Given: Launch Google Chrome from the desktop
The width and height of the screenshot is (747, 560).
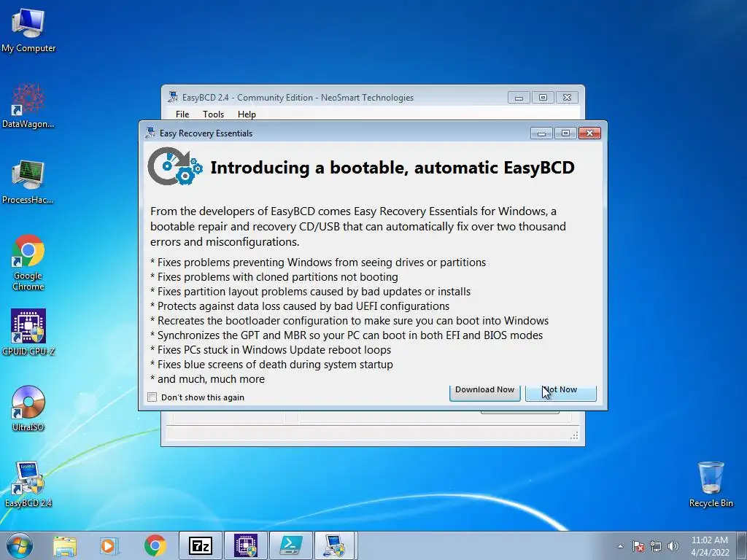Looking at the screenshot, I should pyautogui.click(x=28, y=262).
